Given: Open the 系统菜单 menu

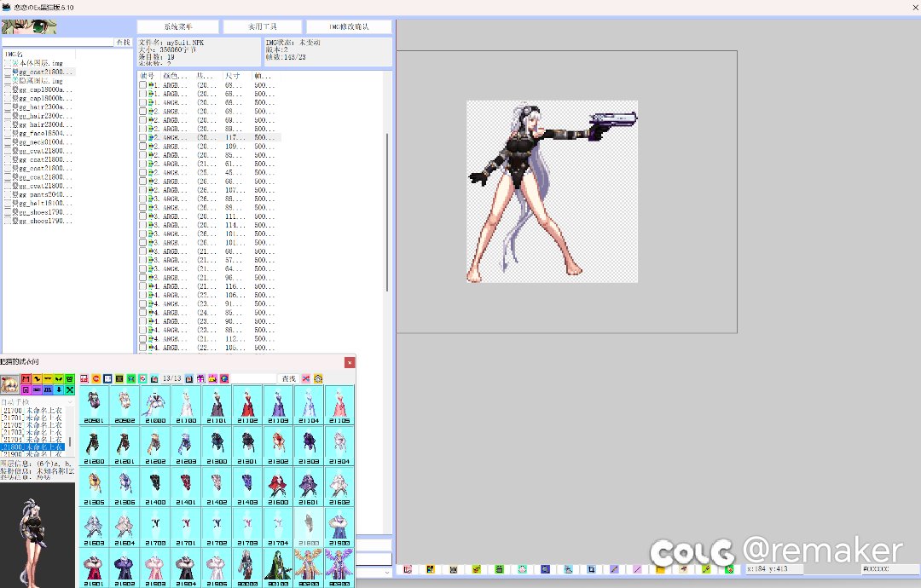Looking at the screenshot, I should (178, 27).
